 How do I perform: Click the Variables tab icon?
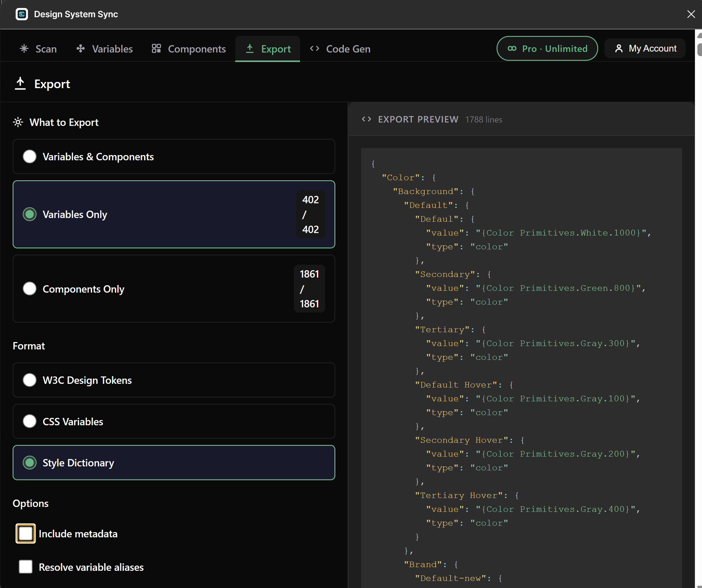coord(80,49)
